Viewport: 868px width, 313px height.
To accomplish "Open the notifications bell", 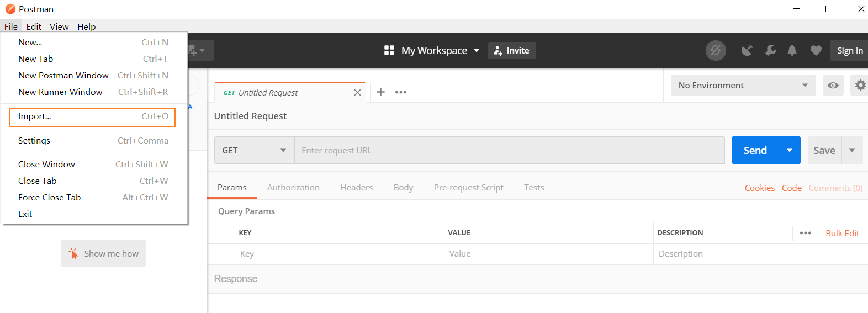I will (792, 50).
